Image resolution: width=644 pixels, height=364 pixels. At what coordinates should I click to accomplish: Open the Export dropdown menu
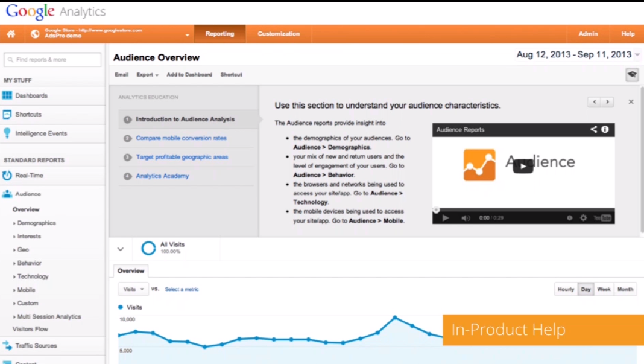(147, 75)
